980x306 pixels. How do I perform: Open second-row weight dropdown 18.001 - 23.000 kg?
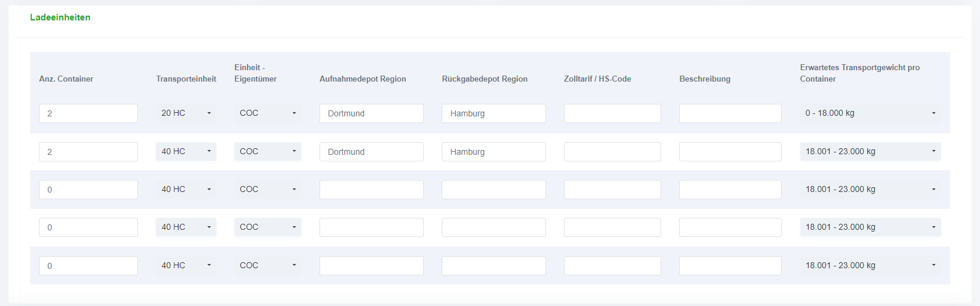[870, 151]
